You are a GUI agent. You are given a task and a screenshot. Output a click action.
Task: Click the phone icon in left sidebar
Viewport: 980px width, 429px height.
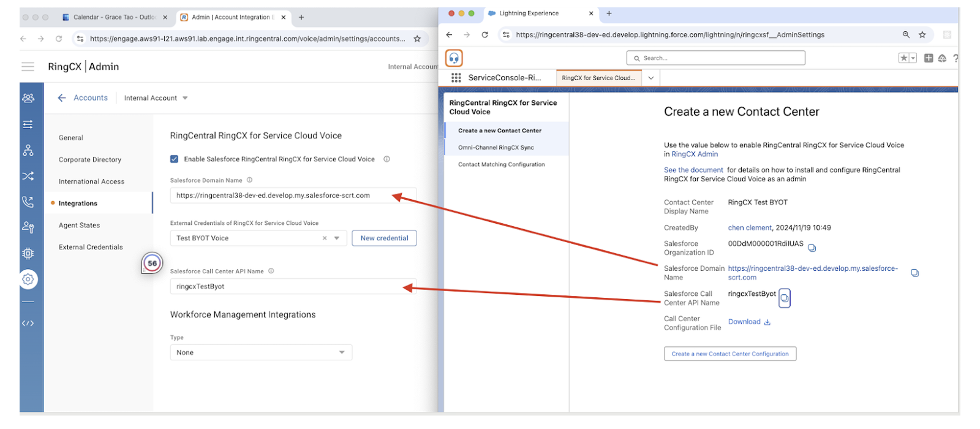pos(28,202)
